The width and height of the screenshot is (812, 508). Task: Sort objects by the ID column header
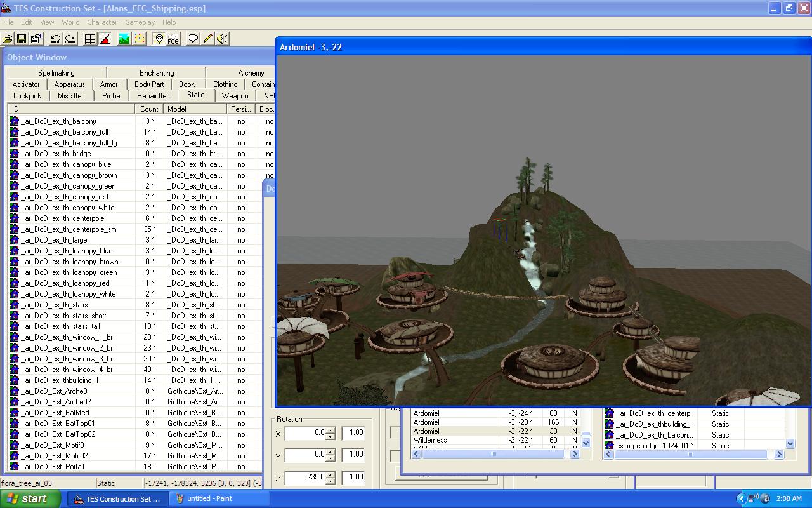tap(72, 109)
